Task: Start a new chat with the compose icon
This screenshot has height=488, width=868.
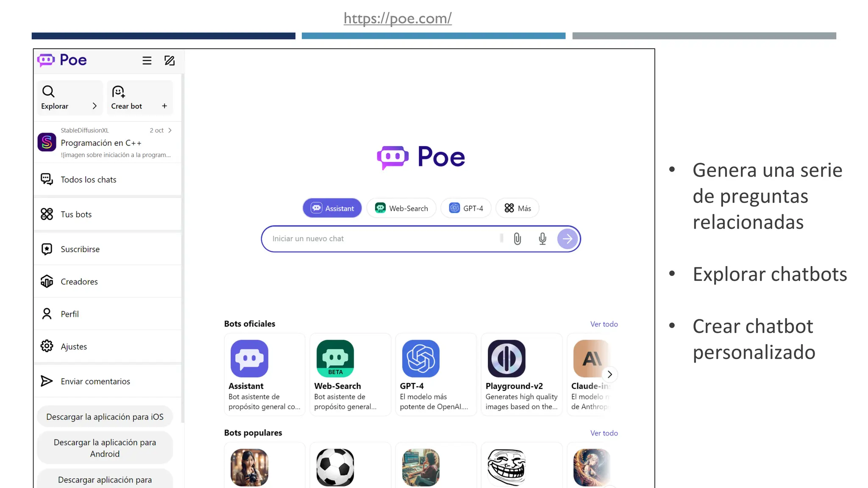Action: [170, 61]
